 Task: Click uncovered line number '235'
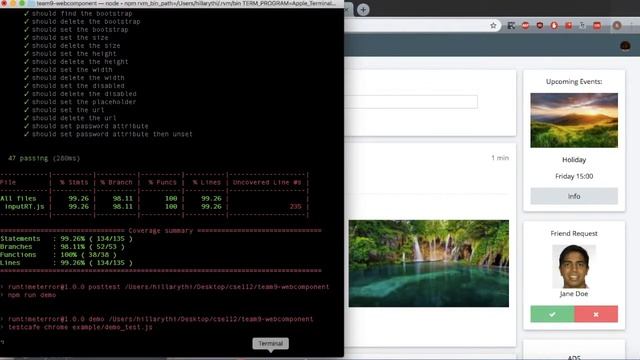click(296, 207)
